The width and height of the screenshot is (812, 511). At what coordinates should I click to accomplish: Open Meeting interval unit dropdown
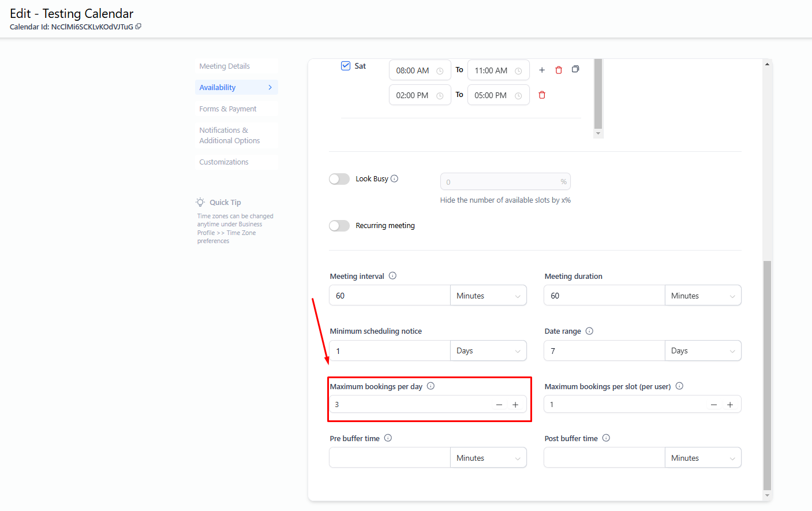click(488, 296)
